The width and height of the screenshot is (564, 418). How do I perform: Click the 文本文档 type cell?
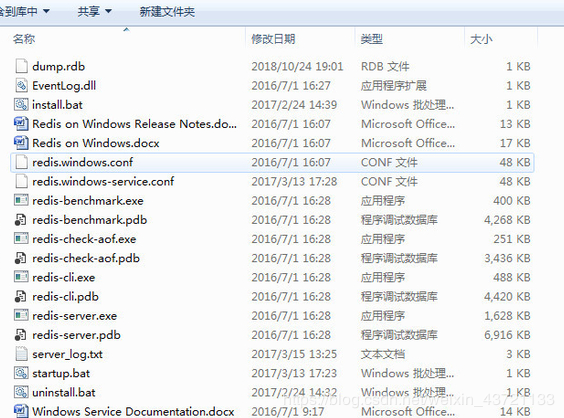point(383,354)
